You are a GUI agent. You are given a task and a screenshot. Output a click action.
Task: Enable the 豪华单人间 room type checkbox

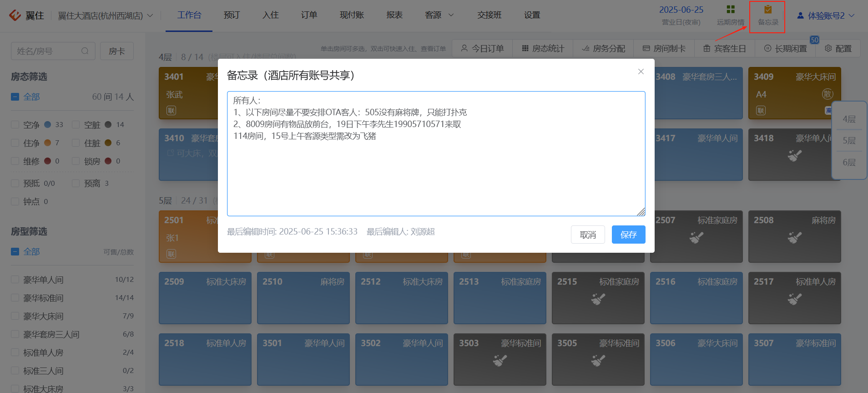pyautogui.click(x=15, y=280)
